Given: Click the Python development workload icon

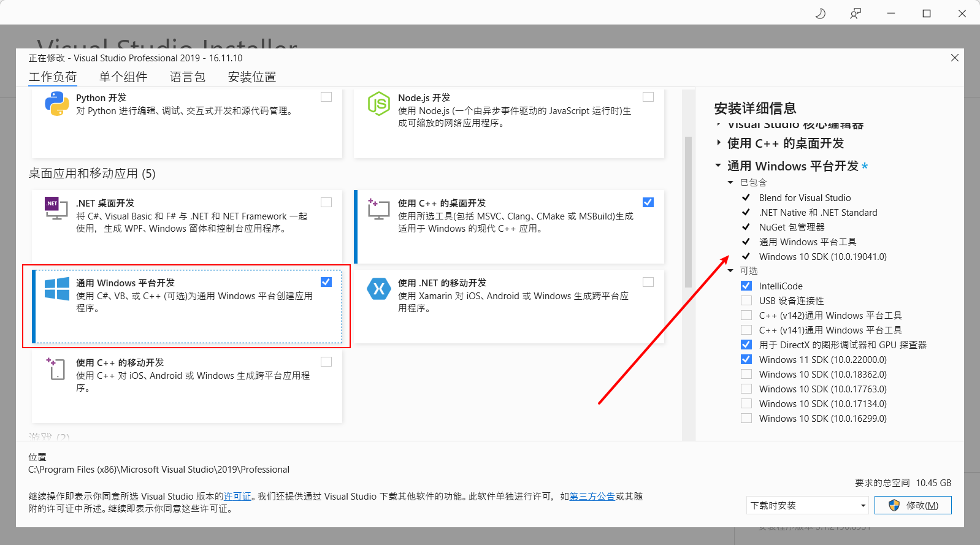Looking at the screenshot, I should (56, 104).
